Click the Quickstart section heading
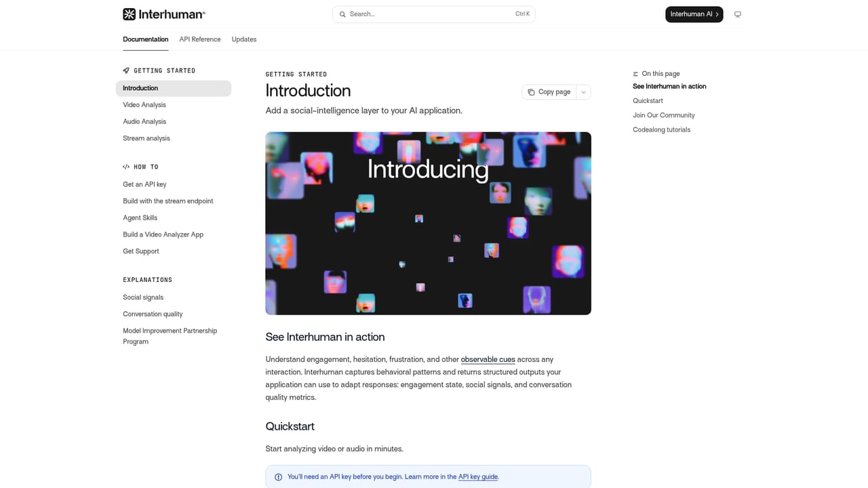Screen dimensions: 868x488 (x=290, y=426)
